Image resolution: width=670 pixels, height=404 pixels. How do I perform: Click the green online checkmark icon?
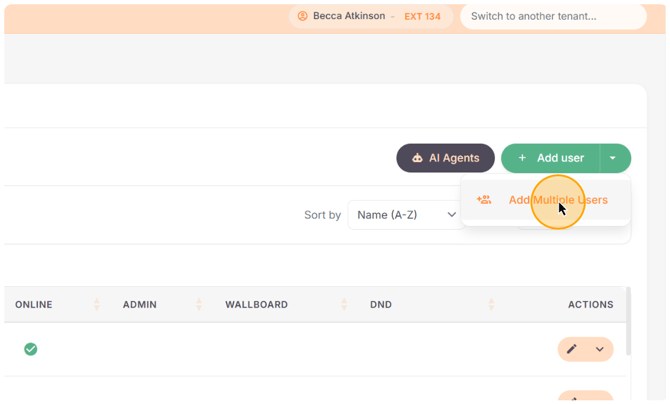(x=30, y=349)
